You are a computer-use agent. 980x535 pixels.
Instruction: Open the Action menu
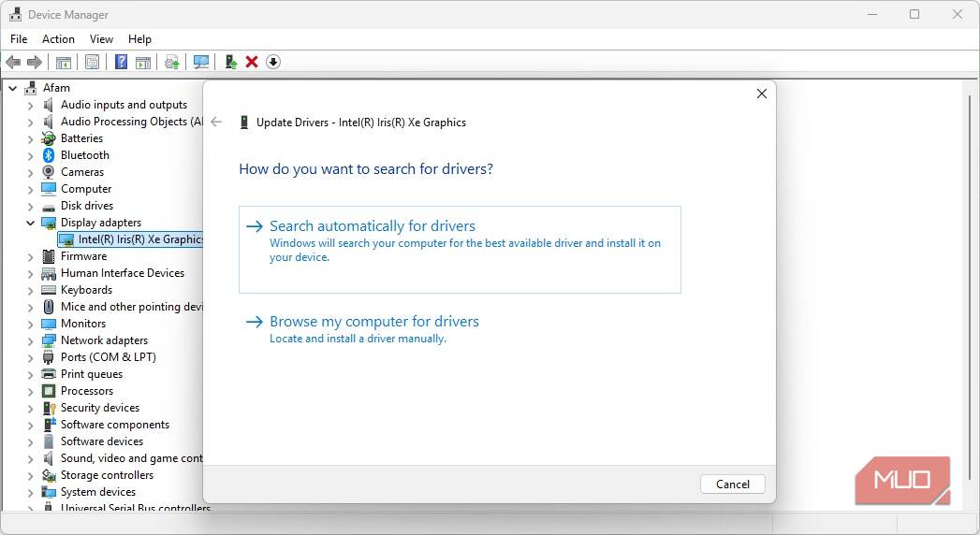tap(58, 39)
